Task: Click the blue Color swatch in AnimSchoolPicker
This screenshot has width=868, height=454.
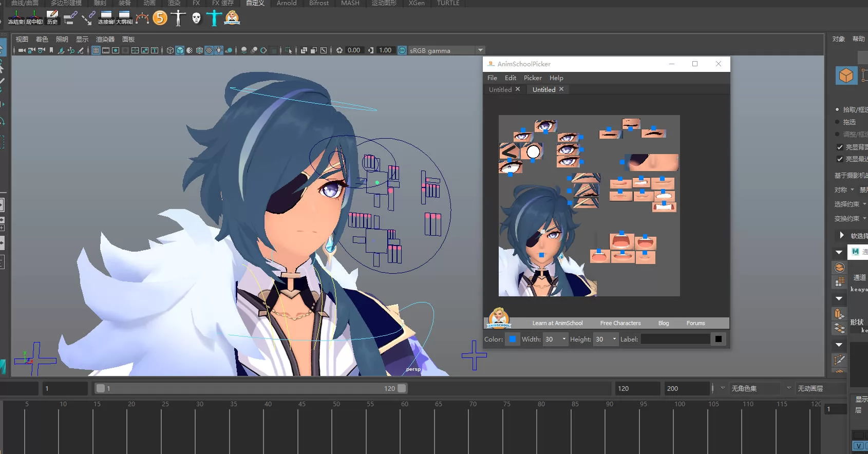Action: (x=513, y=339)
